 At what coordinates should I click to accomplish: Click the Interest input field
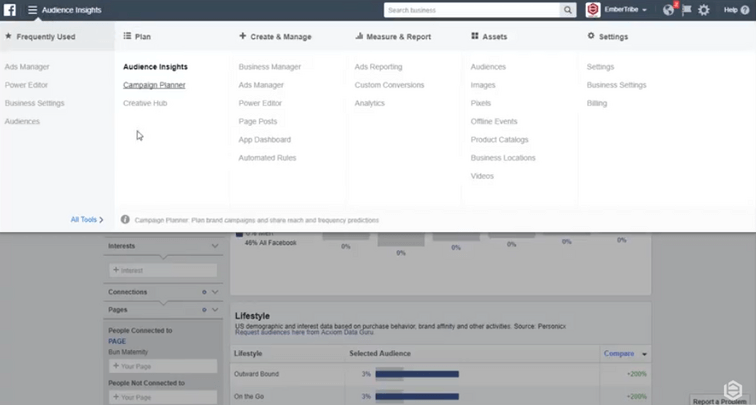[x=163, y=270]
